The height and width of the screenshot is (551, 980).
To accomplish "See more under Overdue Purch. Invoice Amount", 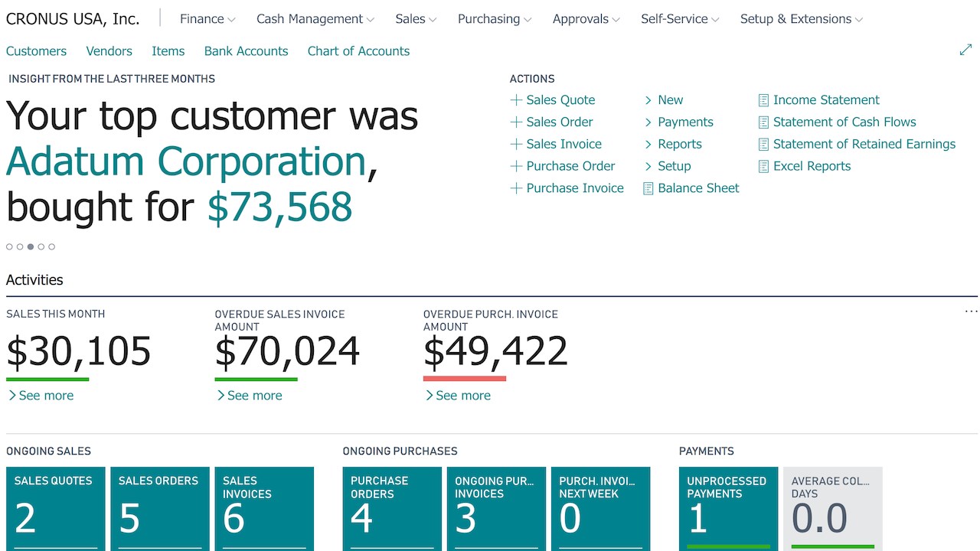I will (458, 396).
